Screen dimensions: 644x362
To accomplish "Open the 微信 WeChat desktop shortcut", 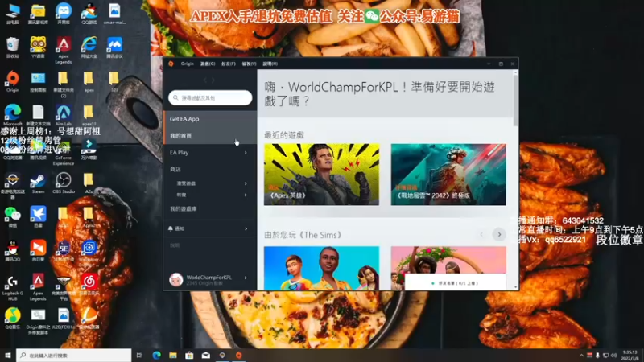I will 13,216.
